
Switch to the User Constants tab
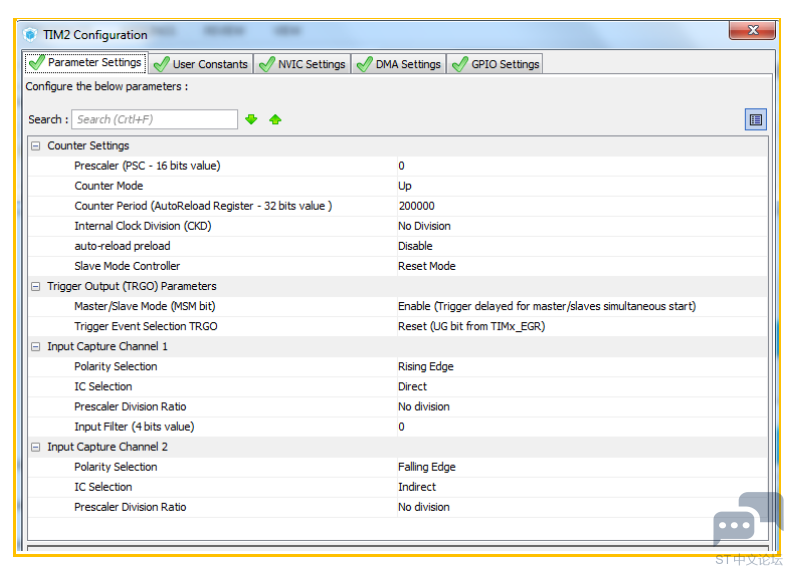pos(201,64)
